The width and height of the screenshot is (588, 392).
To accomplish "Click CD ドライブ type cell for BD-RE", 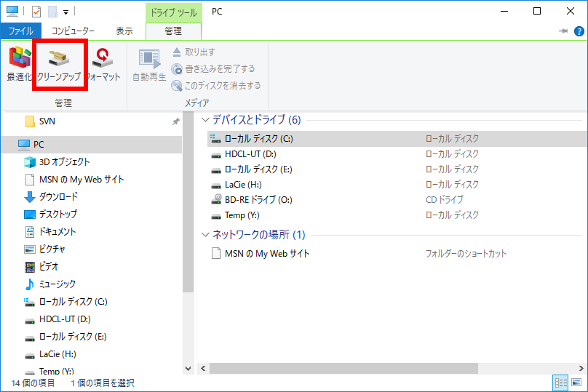I will click(445, 200).
